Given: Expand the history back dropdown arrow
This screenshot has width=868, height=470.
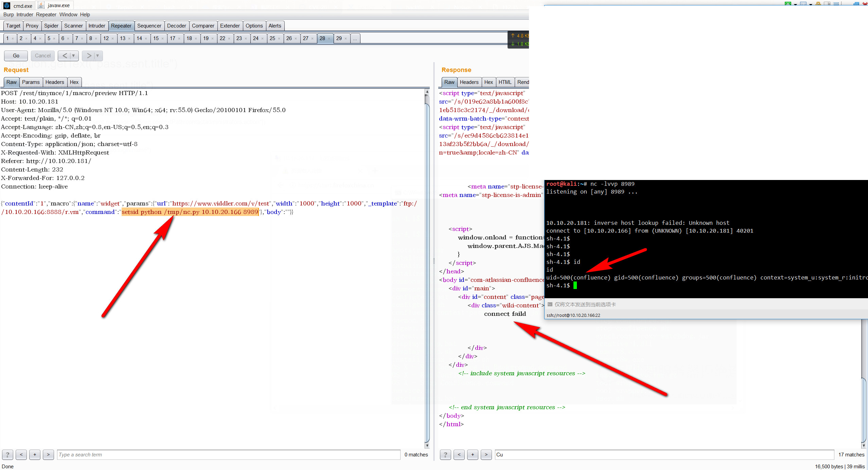Looking at the screenshot, I should click(73, 56).
